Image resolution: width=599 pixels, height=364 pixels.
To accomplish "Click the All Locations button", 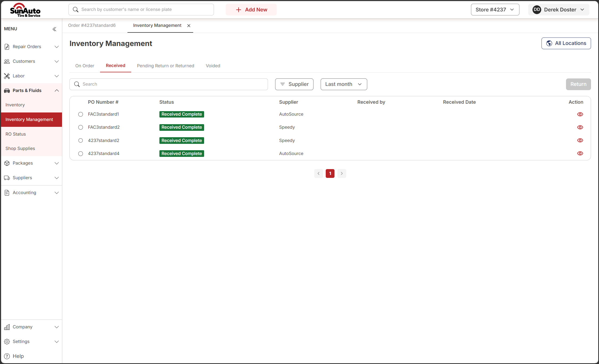I will click(566, 43).
